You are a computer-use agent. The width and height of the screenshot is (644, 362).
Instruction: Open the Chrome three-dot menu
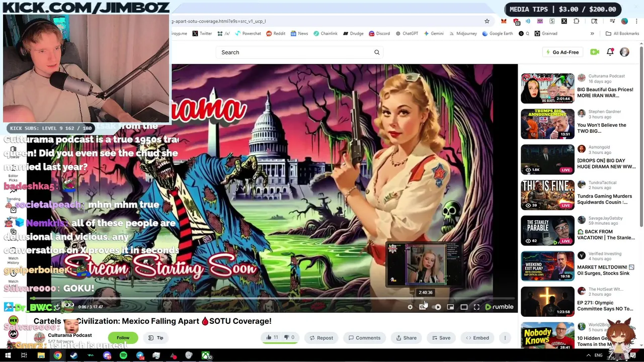pyautogui.click(x=637, y=21)
